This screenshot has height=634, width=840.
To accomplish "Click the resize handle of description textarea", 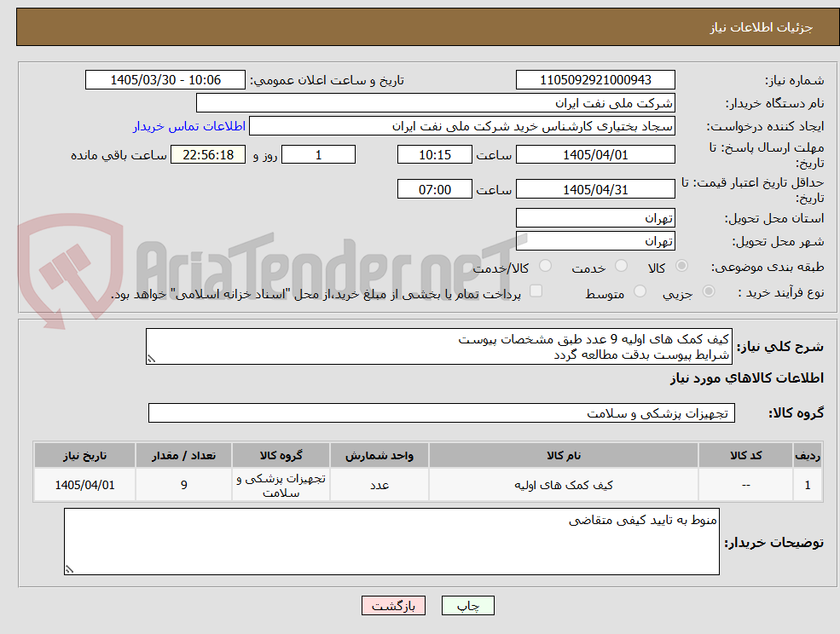I will click(151, 360).
